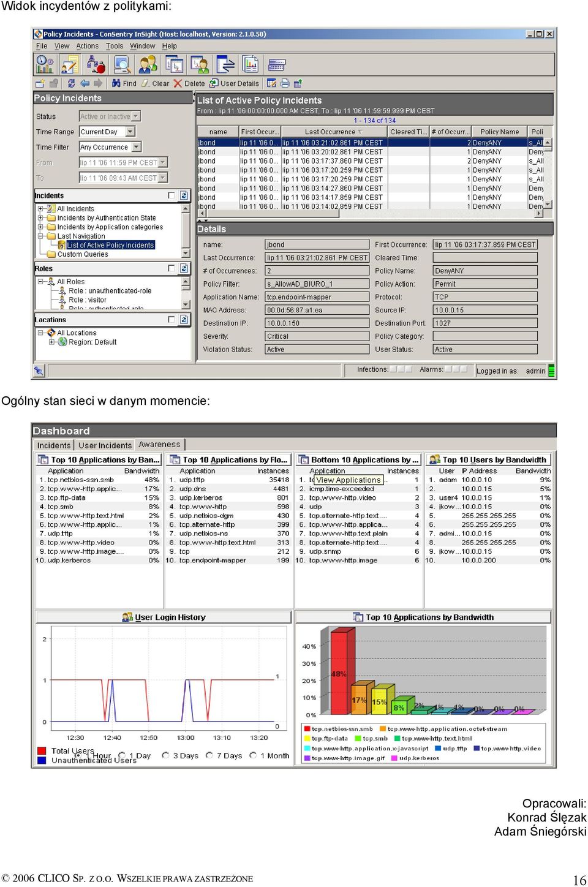The image size is (588, 887).
Task: Click the network topology with red alarm icon
Action: [x=96, y=64]
